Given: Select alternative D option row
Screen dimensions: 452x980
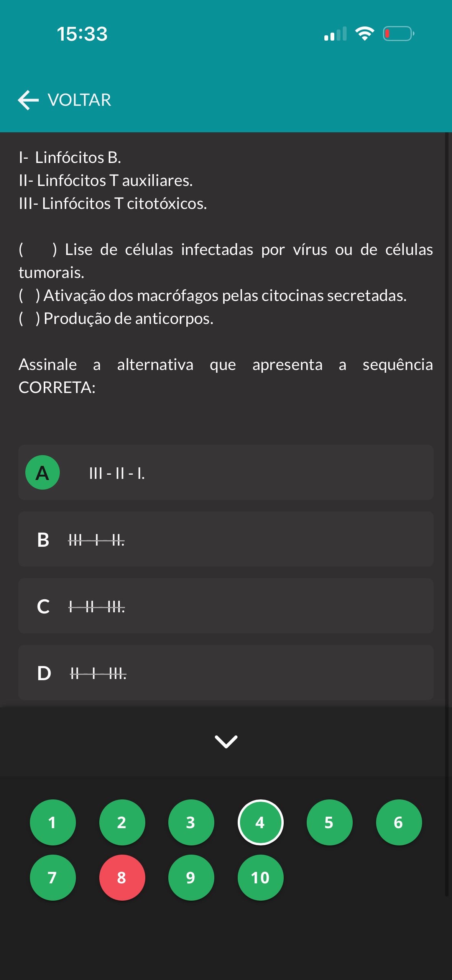Looking at the screenshot, I should pyautogui.click(x=226, y=673).
